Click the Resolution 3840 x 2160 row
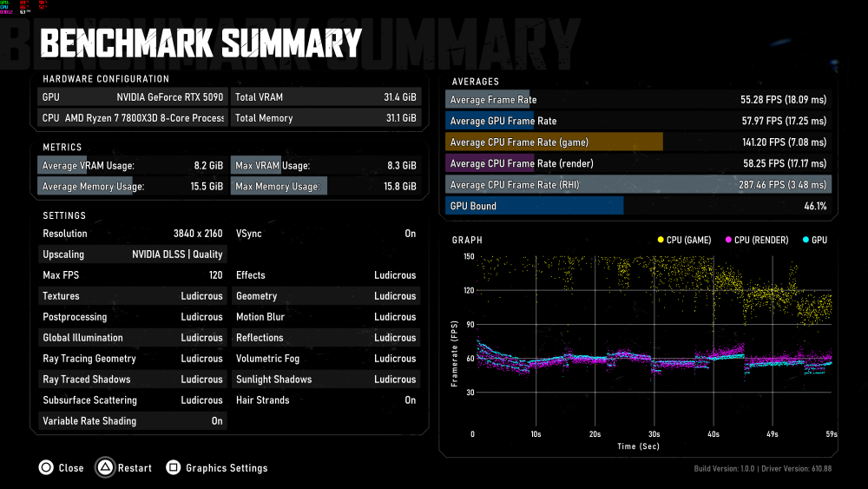 tap(133, 233)
